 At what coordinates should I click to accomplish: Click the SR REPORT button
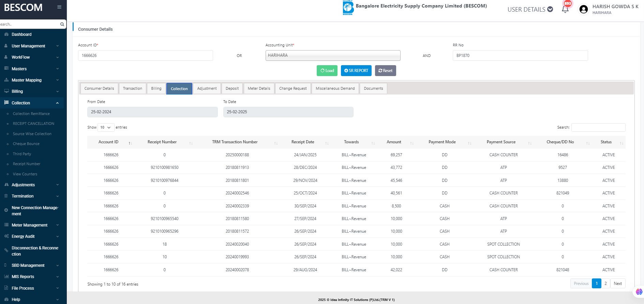coord(356,71)
